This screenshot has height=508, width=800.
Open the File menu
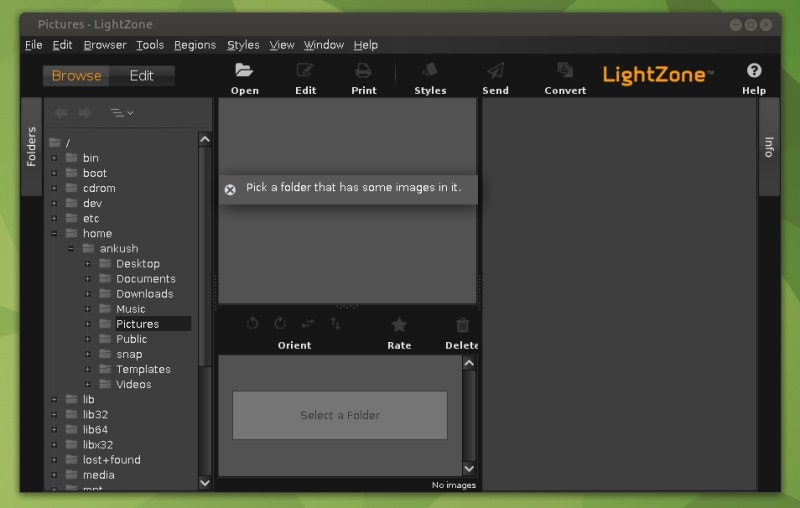click(x=34, y=45)
